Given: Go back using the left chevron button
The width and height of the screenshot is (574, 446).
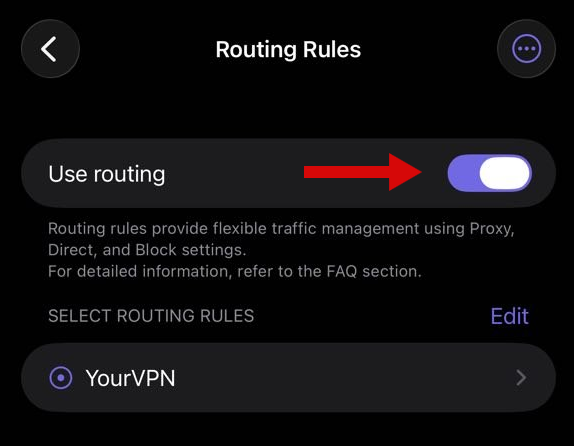Looking at the screenshot, I should pos(50,49).
